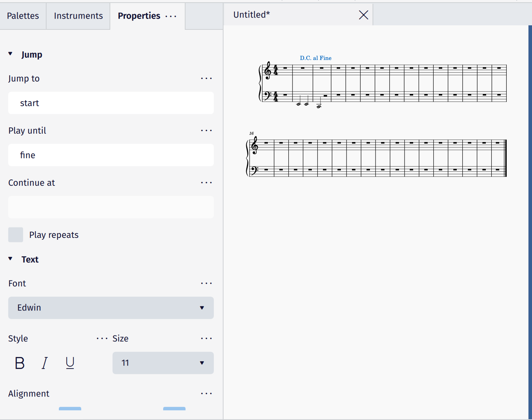Open the Properties panel overflow menu
The height and width of the screenshot is (420, 532).
point(171,16)
